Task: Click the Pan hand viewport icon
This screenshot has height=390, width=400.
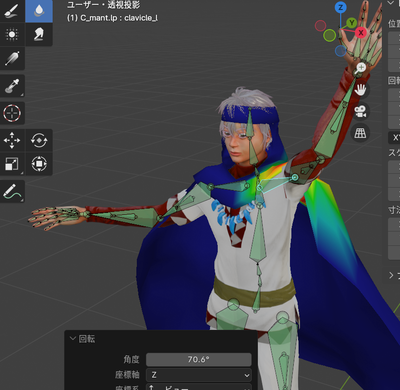Action: click(x=360, y=90)
